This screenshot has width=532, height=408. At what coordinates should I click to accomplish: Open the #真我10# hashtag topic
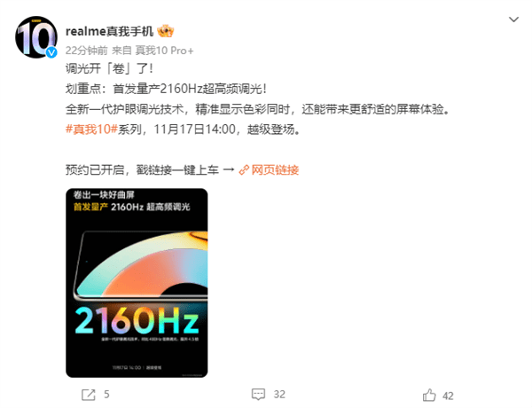tap(91, 129)
